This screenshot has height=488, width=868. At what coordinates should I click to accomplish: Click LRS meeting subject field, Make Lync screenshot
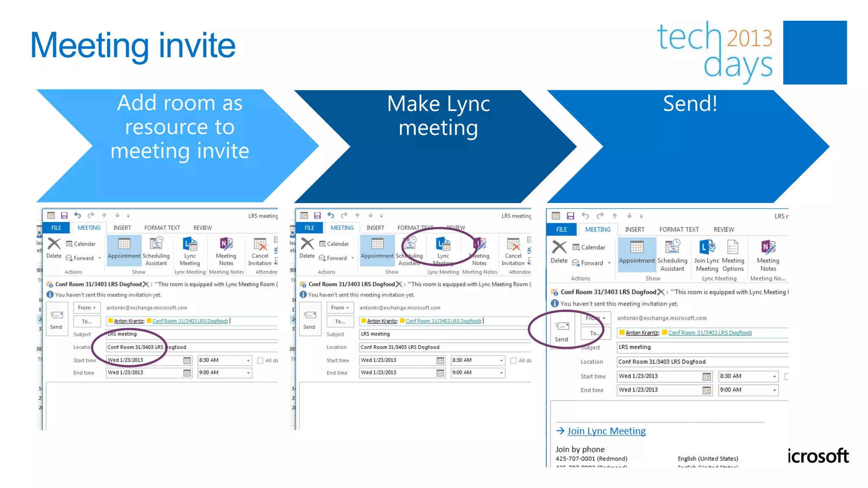[445, 334]
